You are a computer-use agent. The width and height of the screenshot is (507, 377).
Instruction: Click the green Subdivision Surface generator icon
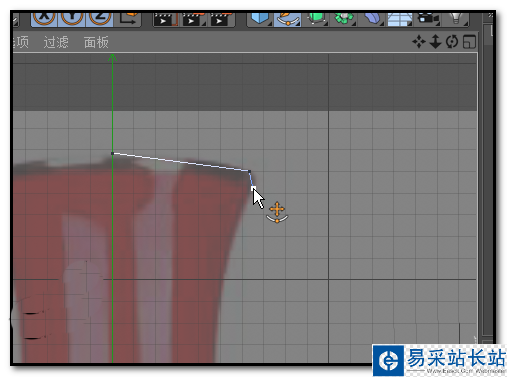coord(315,19)
